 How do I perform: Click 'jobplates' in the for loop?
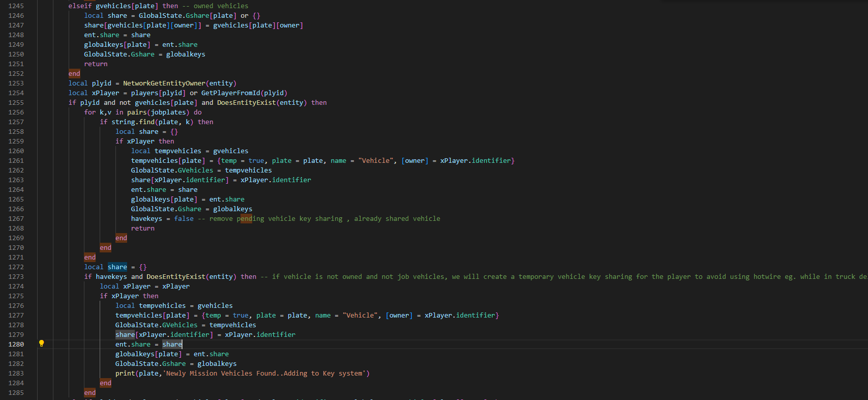[168, 112]
